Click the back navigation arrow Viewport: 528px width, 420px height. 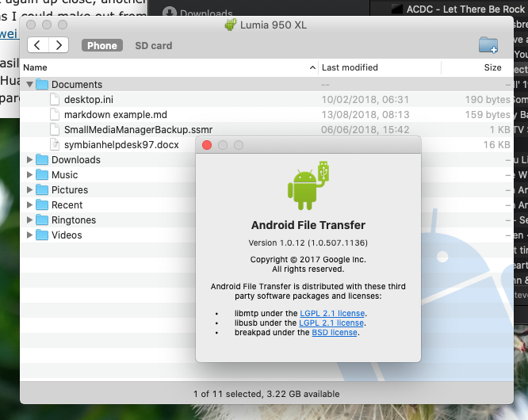pos(38,45)
